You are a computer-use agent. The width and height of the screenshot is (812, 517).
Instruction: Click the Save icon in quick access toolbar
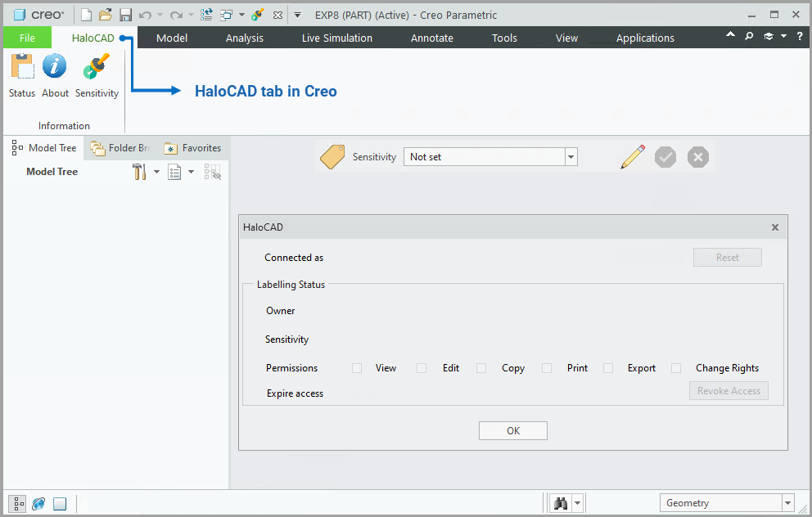click(x=124, y=14)
